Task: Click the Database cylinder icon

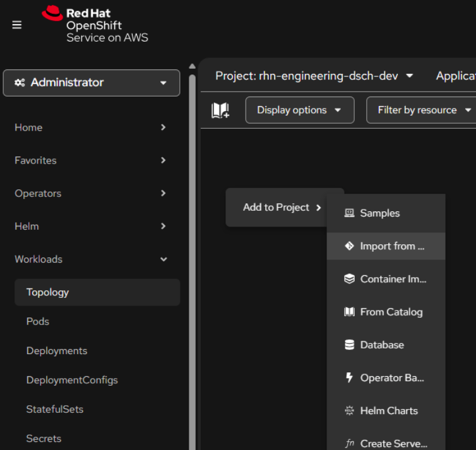Action: [x=349, y=345]
